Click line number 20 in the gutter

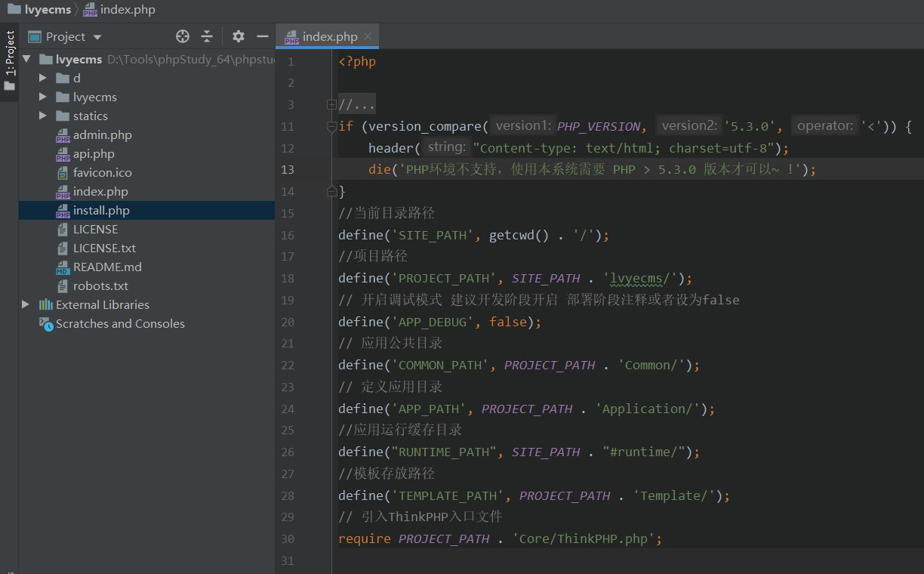pyautogui.click(x=288, y=322)
